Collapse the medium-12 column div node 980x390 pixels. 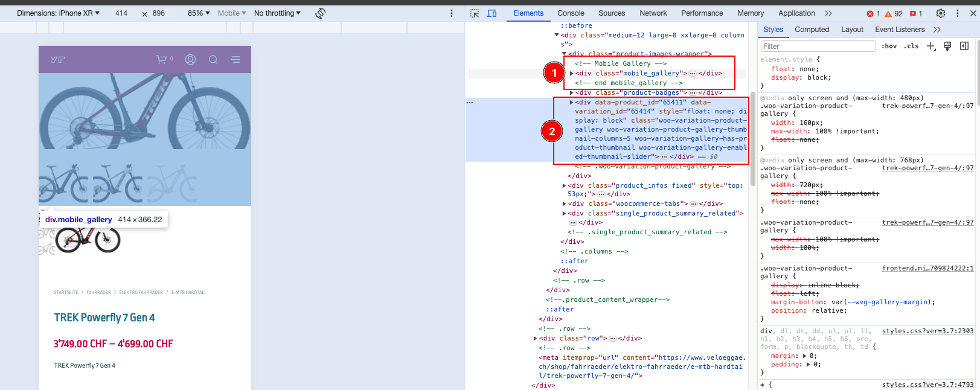point(557,35)
